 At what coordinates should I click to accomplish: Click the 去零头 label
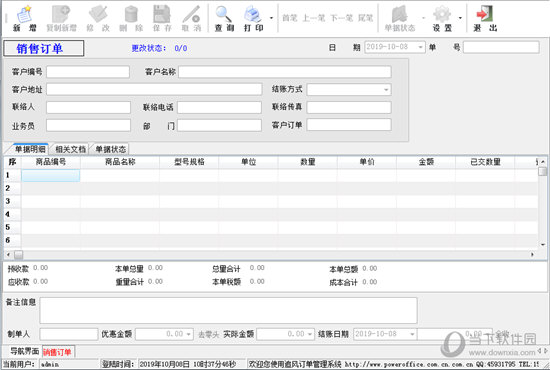(208, 335)
